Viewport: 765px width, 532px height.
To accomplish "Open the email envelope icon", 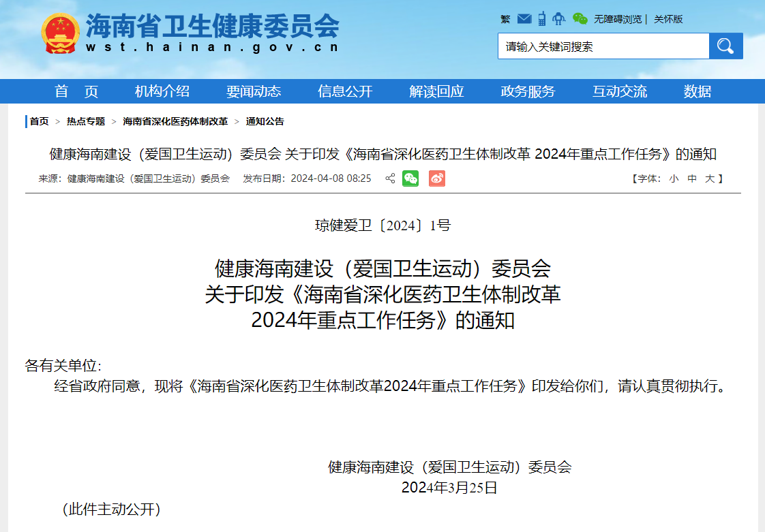I will tap(524, 18).
